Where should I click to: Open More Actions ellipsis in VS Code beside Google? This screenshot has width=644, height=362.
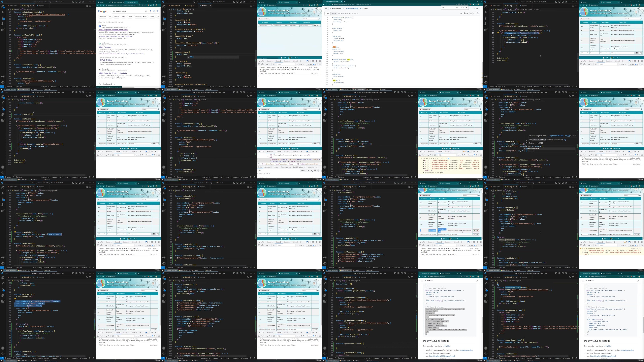click(x=93, y=5)
